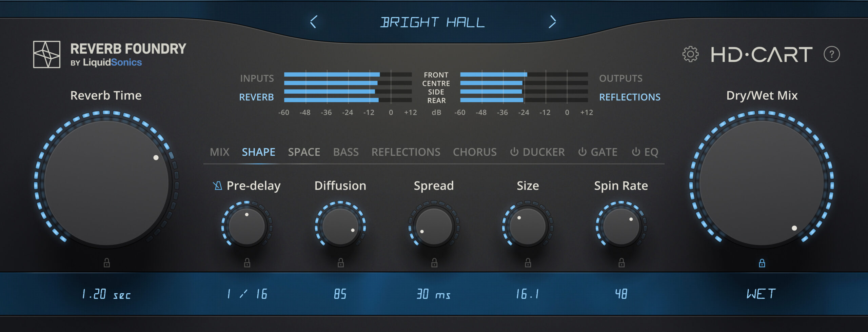Screen dimensions: 868x332
Task: Click the 16.1 size value
Action: pyautogui.click(x=528, y=294)
